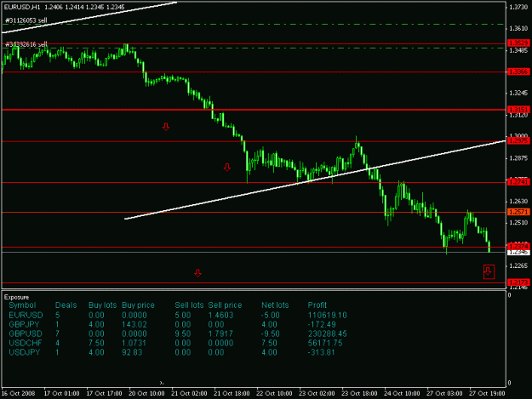Click the 1.2741 red price label

[518, 182]
